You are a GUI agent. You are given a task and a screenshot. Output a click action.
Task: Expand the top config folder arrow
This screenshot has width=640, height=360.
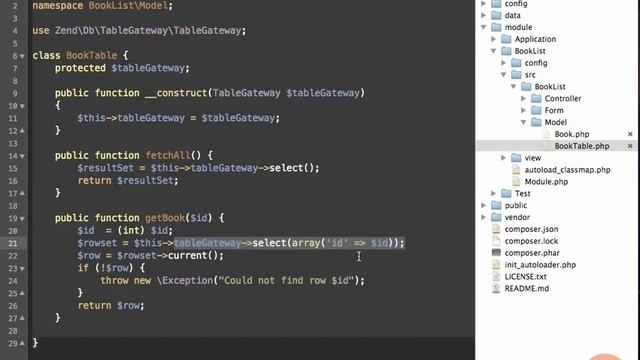click(x=484, y=4)
